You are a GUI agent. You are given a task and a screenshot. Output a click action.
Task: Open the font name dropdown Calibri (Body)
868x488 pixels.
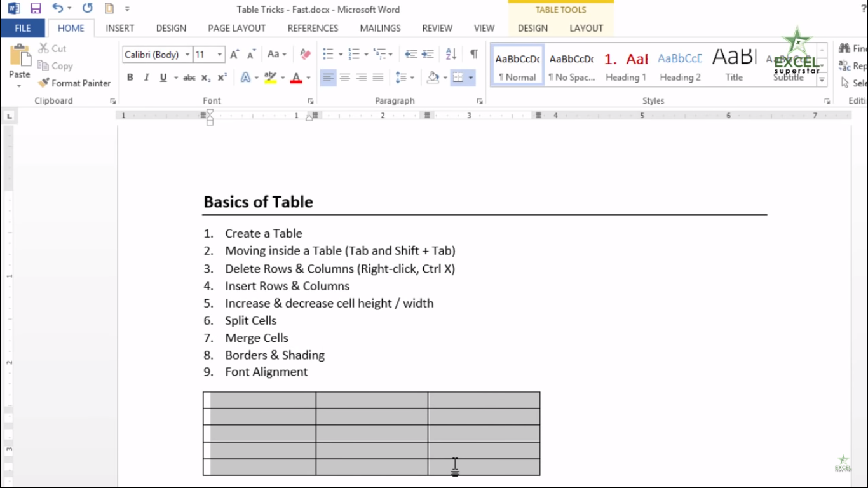click(187, 55)
